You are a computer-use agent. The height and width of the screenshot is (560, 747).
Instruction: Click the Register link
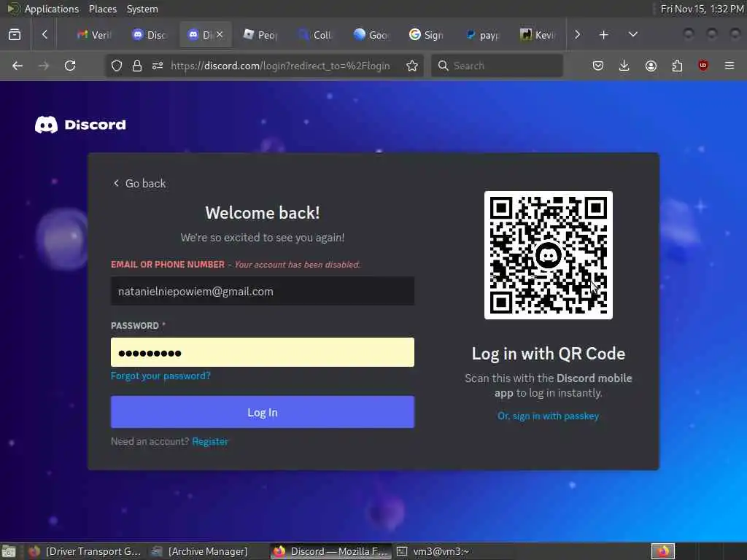[x=210, y=441]
